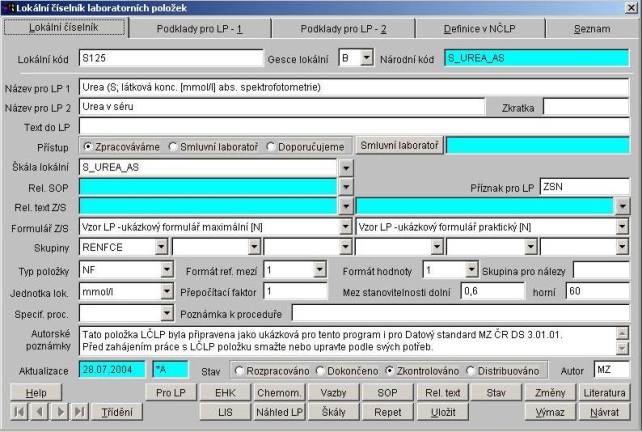
Task: Switch to Podklady pro LP - 1 tab
Action: [208, 29]
